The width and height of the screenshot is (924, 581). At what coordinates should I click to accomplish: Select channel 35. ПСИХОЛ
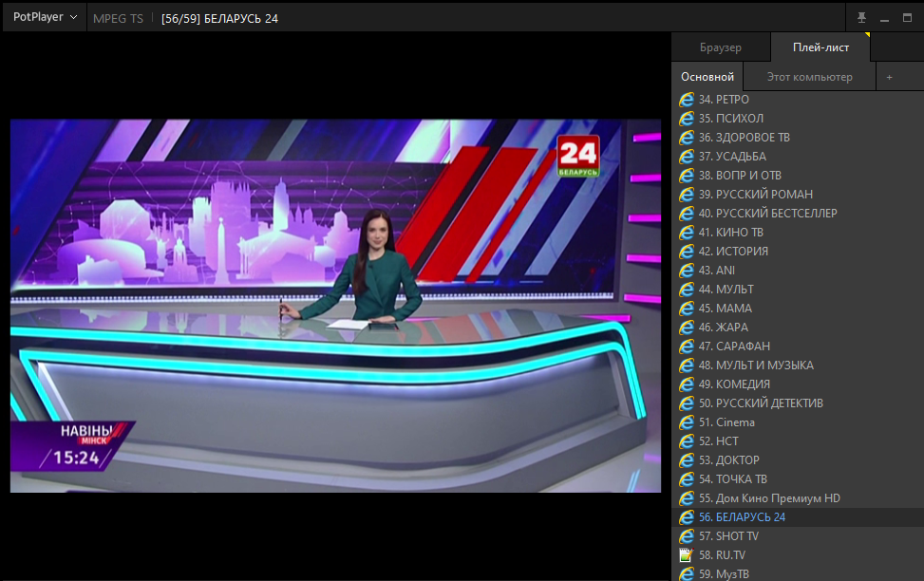click(798, 119)
